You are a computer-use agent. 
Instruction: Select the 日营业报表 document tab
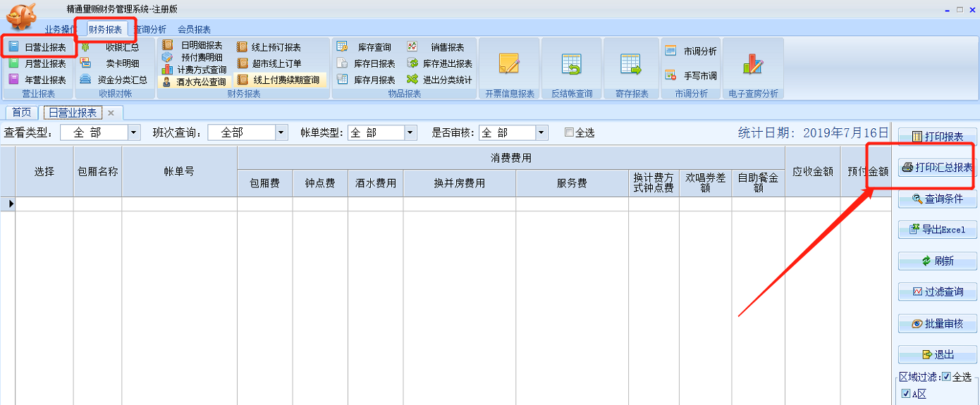(x=73, y=113)
